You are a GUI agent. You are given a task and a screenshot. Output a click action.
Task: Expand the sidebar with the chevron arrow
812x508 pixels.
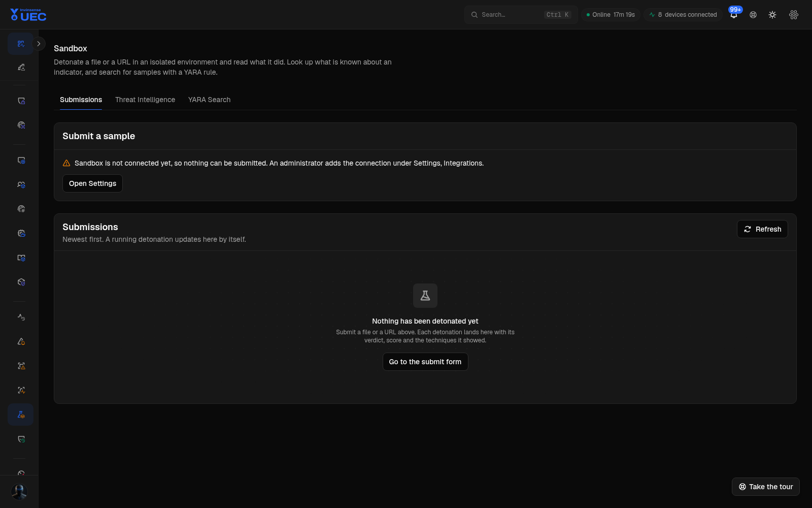pos(39,44)
